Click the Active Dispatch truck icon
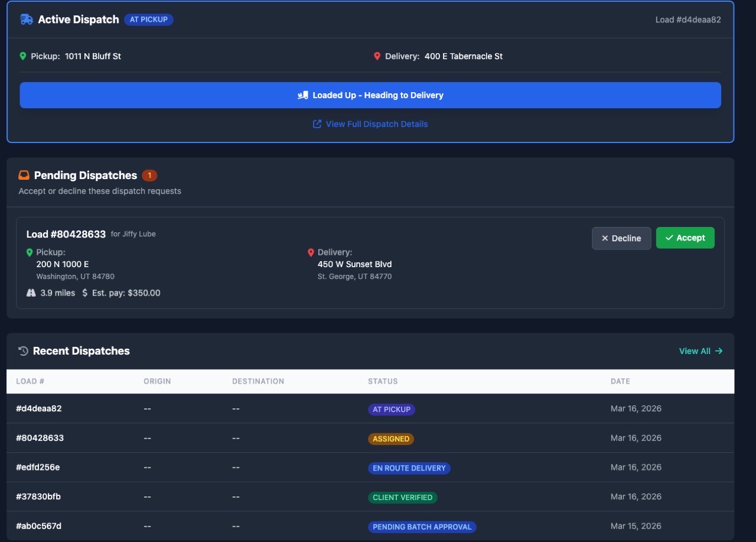 click(27, 20)
